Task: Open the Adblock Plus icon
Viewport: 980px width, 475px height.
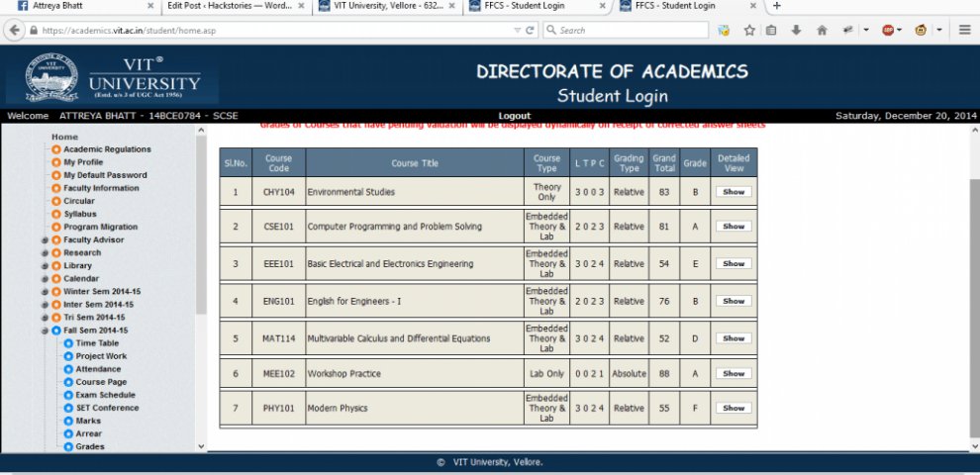Action: (x=888, y=30)
